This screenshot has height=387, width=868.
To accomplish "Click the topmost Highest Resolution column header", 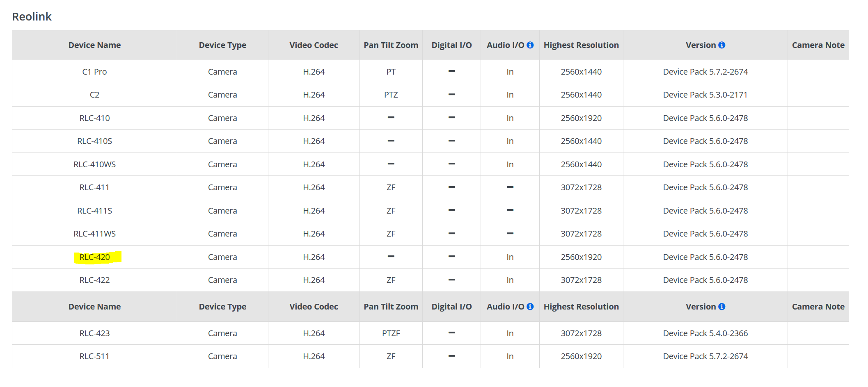I will tap(581, 45).
